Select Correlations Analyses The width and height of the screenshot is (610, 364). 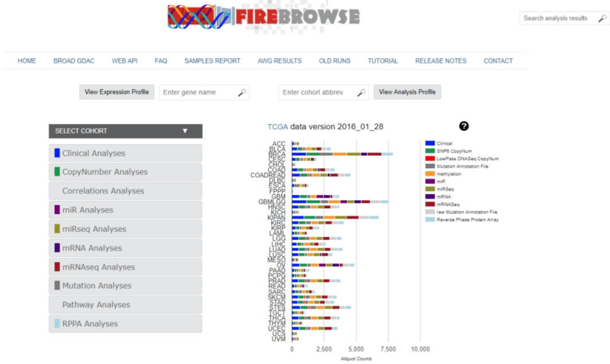coord(125,191)
